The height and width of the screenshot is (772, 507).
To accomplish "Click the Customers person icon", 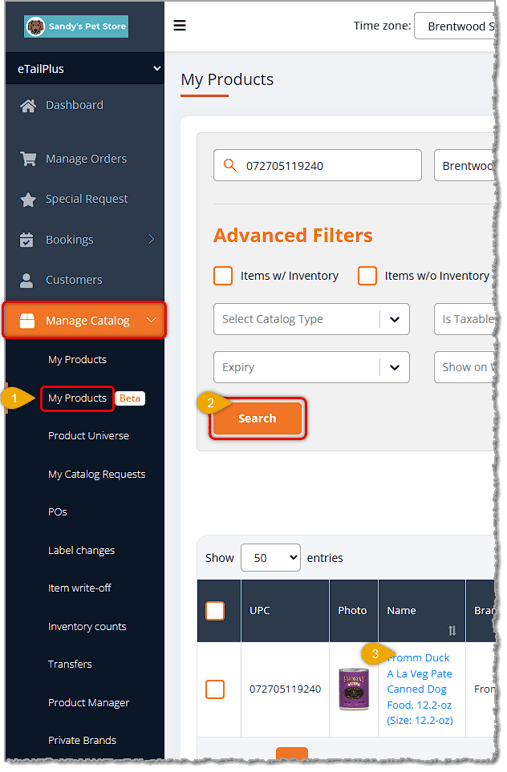I will click(x=27, y=281).
